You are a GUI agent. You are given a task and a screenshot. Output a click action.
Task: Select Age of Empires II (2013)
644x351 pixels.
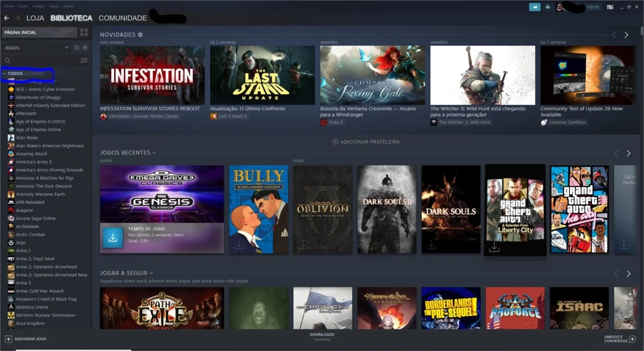click(40, 122)
